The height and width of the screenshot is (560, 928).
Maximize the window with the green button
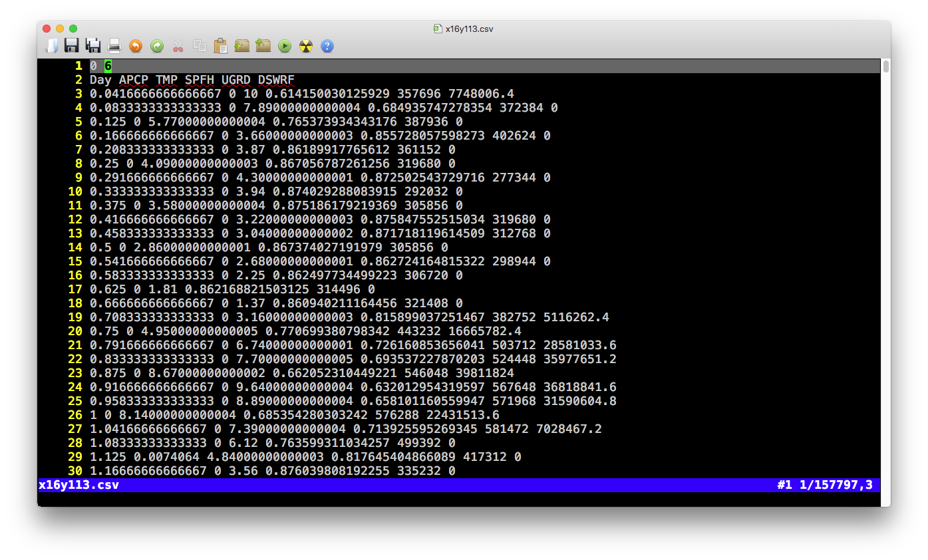click(x=73, y=29)
